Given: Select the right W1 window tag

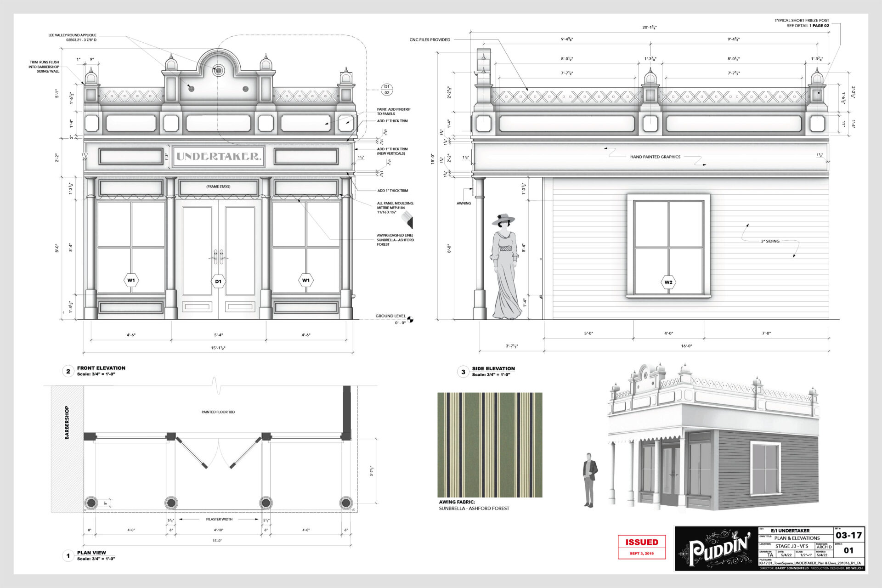Looking at the screenshot, I should [x=306, y=280].
